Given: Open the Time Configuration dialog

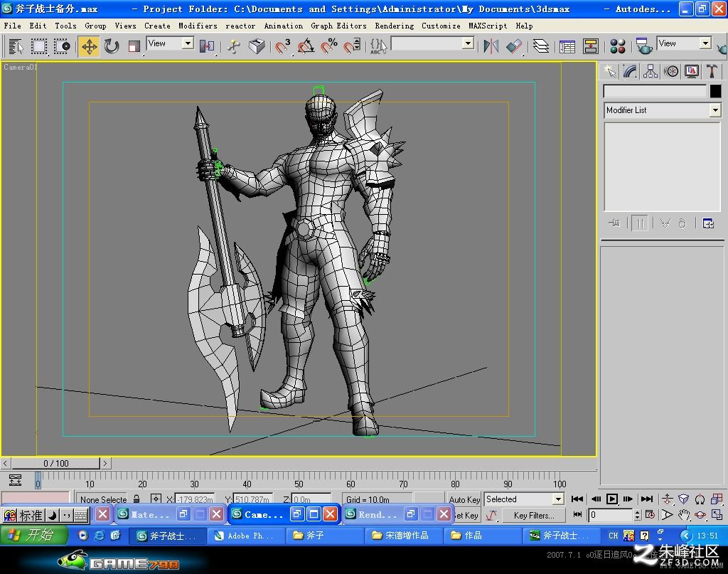Looking at the screenshot, I should tap(650, 514).
